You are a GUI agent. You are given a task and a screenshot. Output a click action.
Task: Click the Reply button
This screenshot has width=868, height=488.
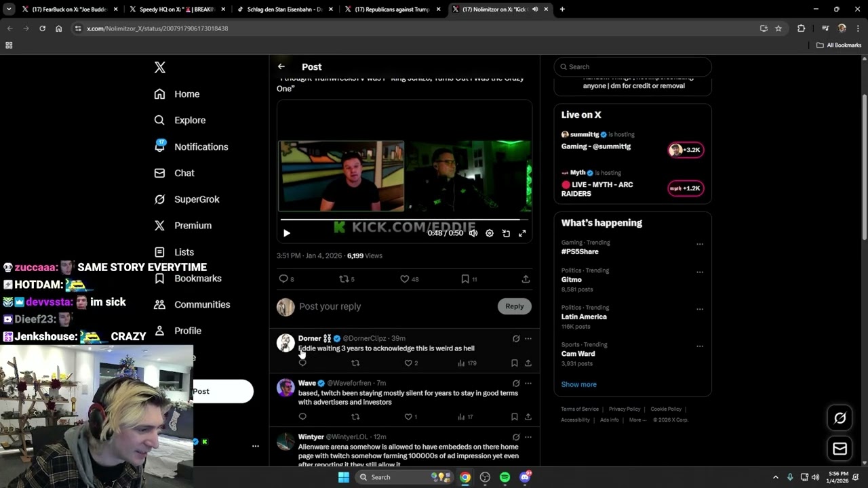515,306
